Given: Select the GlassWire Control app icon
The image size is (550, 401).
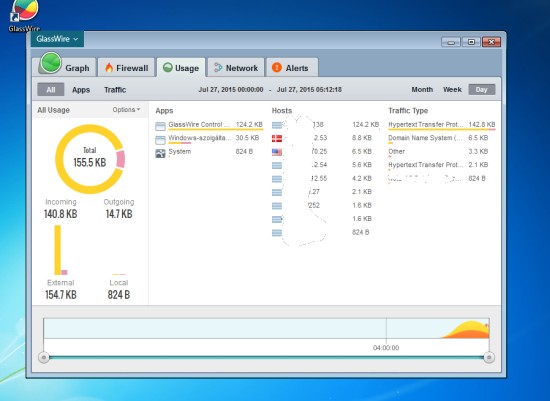Looking at the screenshot, I should [x=160, y=126].
